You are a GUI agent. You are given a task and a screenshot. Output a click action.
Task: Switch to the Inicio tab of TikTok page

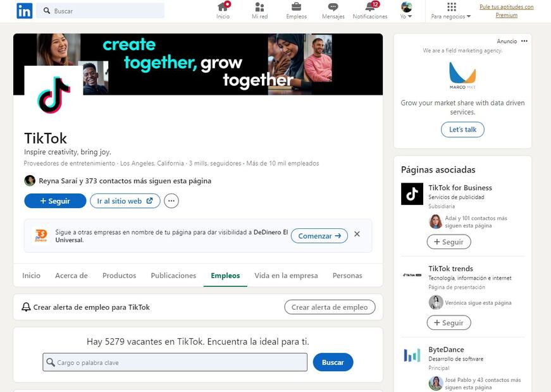coord(31,276)
